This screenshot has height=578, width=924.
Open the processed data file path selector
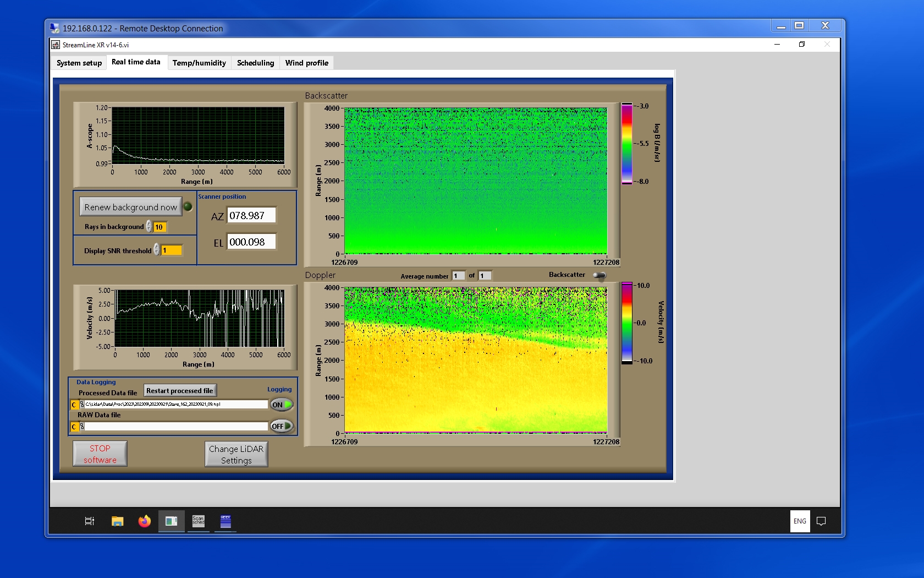[x=82, y=405]
